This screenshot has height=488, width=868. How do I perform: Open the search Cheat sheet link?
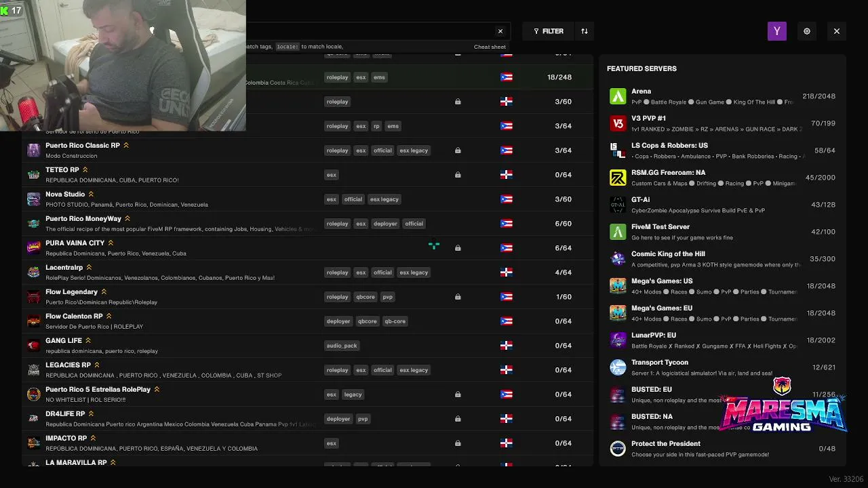(x=490, y=47)
